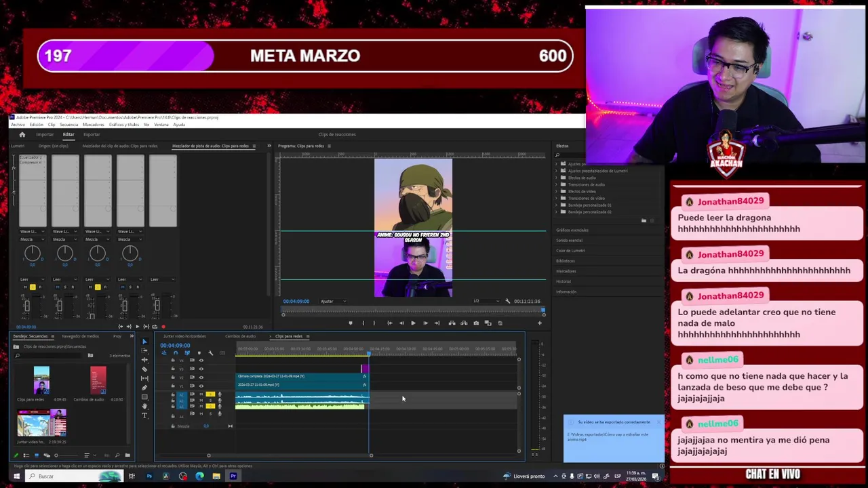
Task: Open the Ajustar zoom level dropdown
Action: pyautogui.click(x=333, y=301)
